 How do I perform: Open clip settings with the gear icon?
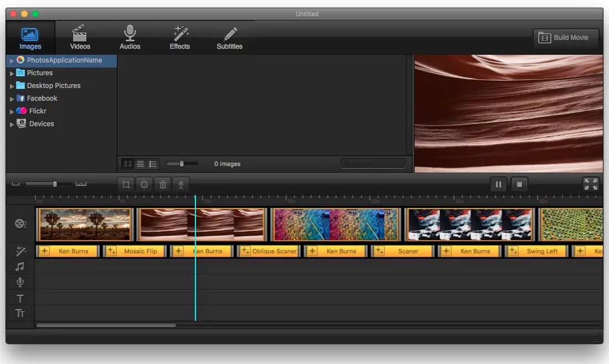tap(144, 184)
